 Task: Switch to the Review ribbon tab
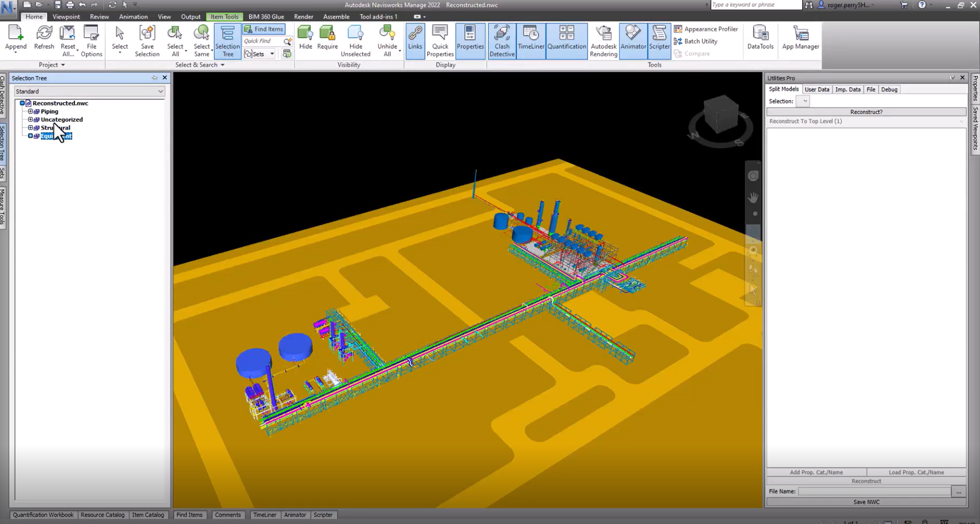pyautogui.click(x=99, y=16)
